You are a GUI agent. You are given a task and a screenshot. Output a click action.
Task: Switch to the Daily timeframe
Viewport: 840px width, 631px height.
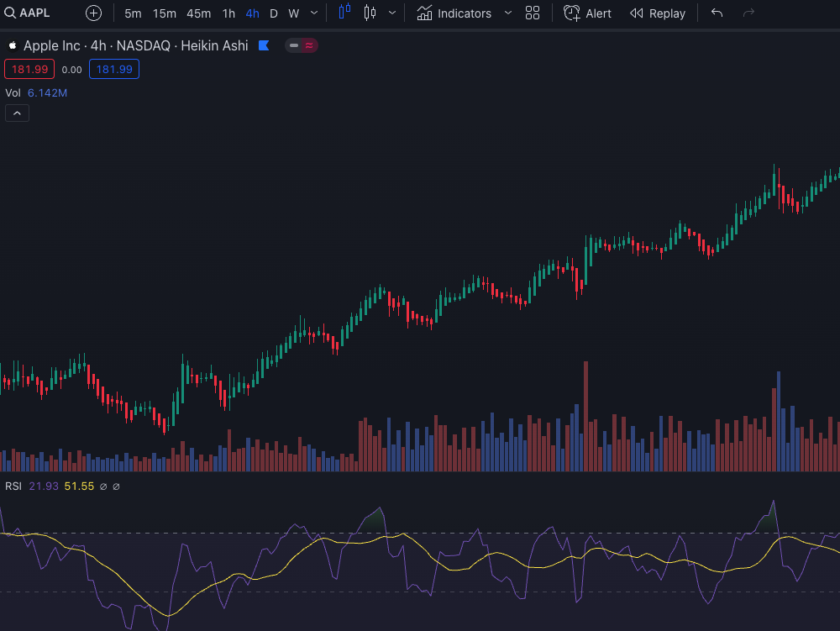click(273, 13)
